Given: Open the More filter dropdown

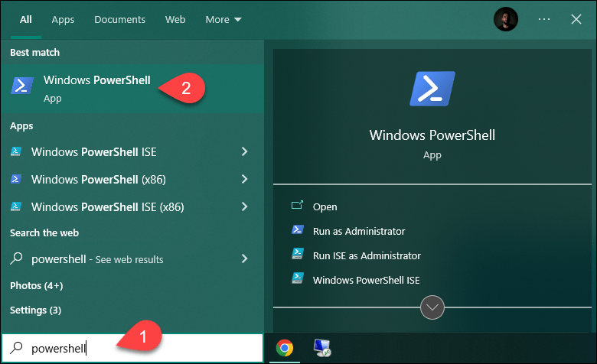Looking at the screenshot, I should pyautogui.click(x=223, y=19).
